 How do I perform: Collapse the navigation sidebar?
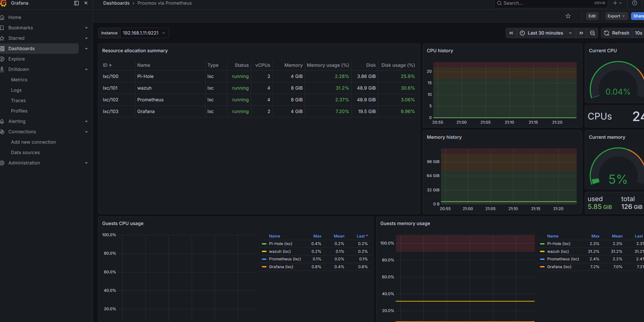76,3
